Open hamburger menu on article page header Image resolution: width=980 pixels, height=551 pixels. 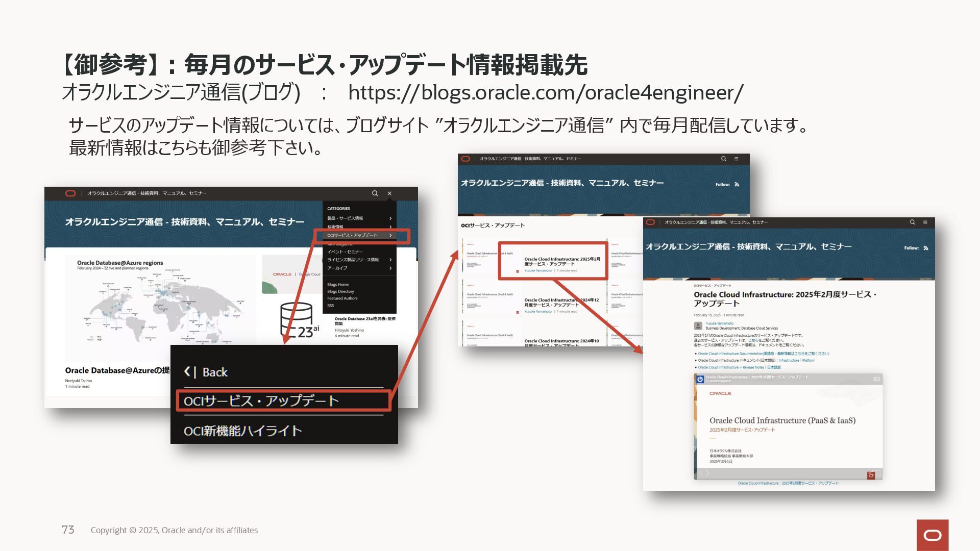[x=925, y=222]
